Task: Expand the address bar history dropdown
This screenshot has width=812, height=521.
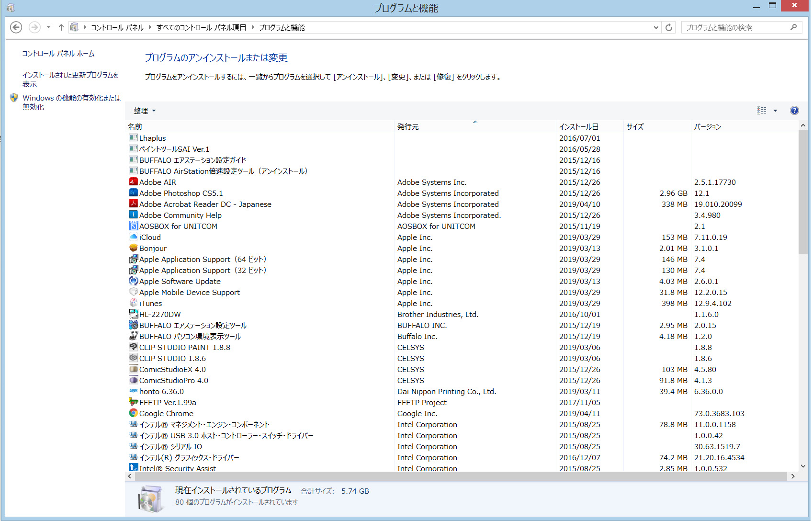Action: [x=656, y=28]
